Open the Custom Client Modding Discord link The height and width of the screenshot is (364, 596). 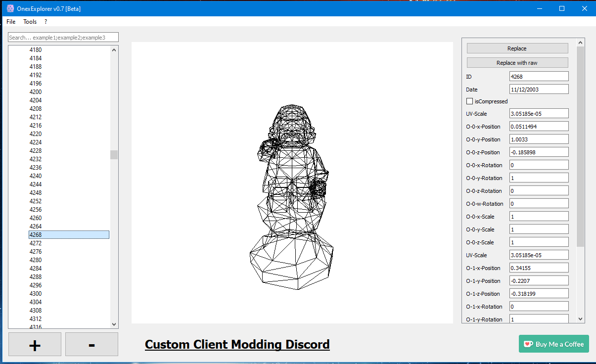(237, 344)
